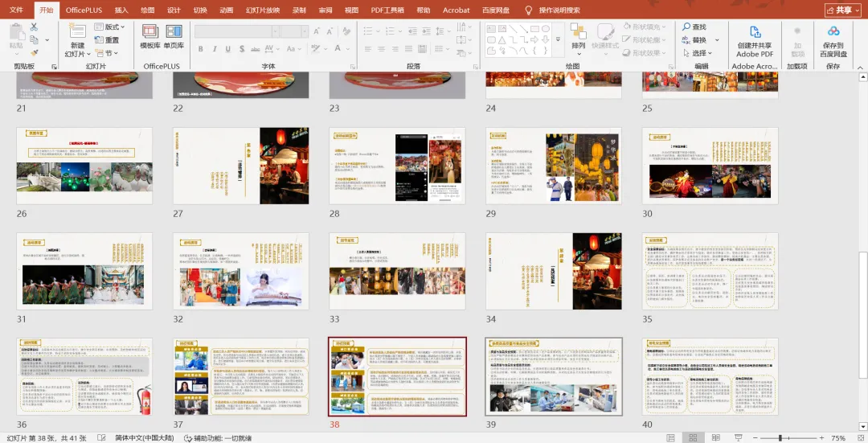The image size is (868, 443).
Task: Click the 重置 (Reset) slide button
Action: (x=107, y=40)
